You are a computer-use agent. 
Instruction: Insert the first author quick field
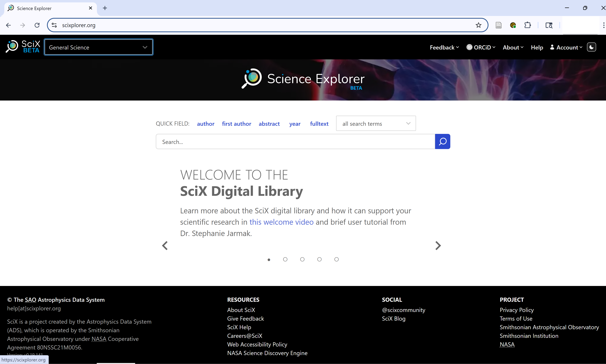(237, 124)
